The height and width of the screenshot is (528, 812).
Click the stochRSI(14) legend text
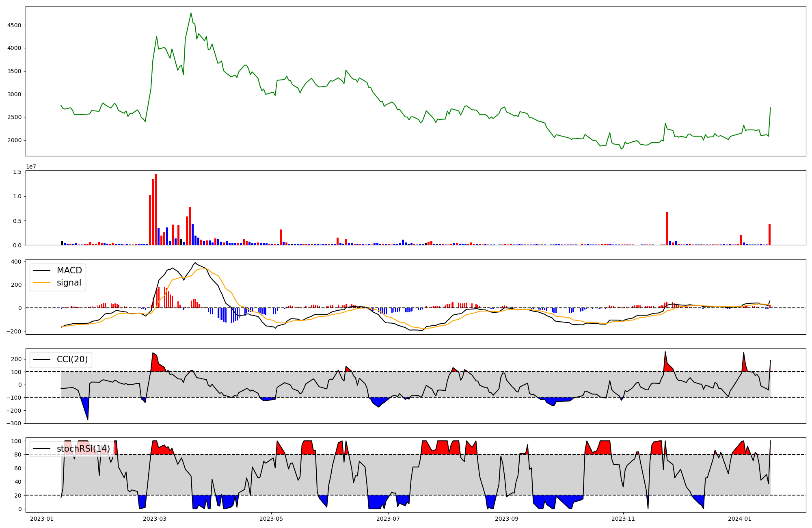click(x=83, y=449)
